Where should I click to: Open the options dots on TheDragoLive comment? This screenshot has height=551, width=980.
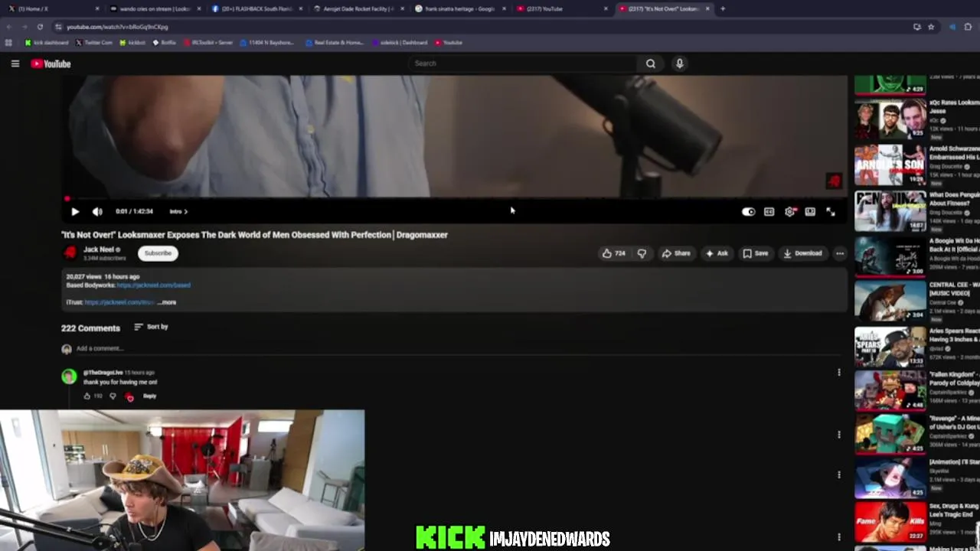(x=839, y=373)
